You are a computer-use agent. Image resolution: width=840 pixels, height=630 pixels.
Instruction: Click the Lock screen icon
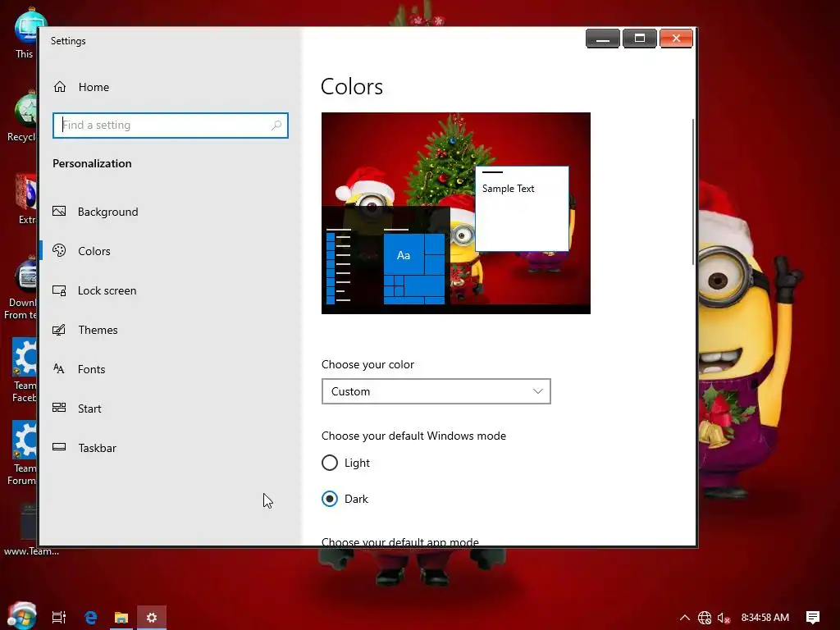click(x=59, y=290)
